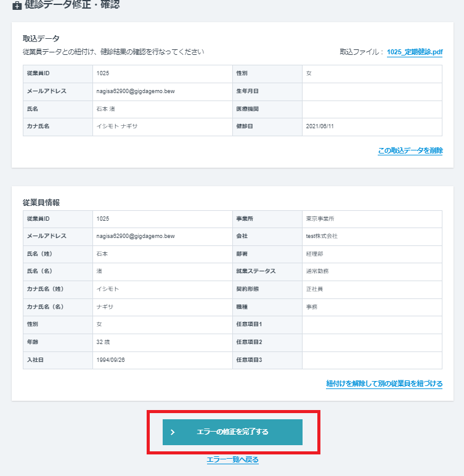The width and height of the screenshot is (464, 476).
Task: Click the 部署 value 経理部
Action: tap(314, 254)
